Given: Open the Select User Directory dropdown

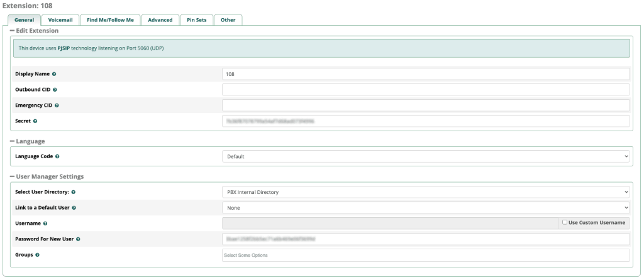Looking at the screenshot, I should coord(426,191).
